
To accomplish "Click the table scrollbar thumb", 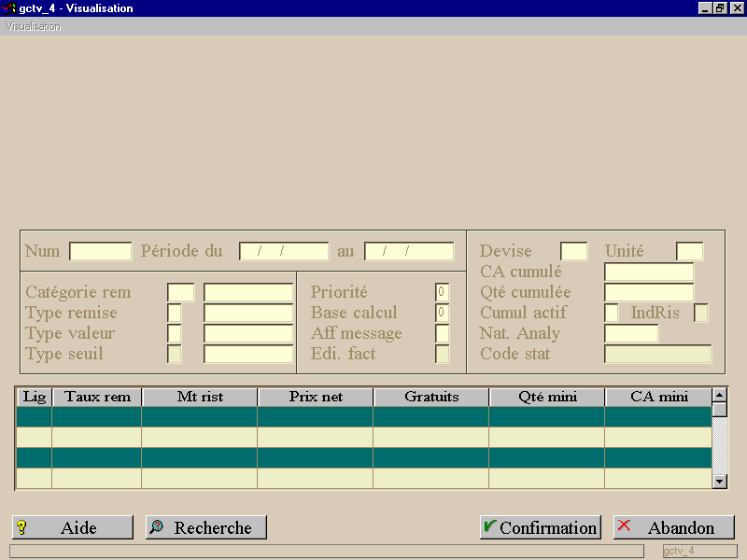I will click(x=719, y=410).
